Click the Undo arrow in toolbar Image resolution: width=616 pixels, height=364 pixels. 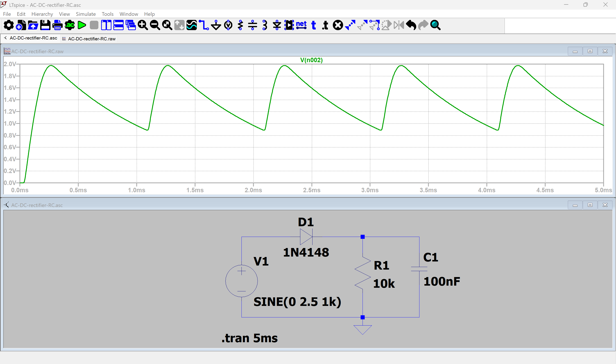click(x=411, y=25)
